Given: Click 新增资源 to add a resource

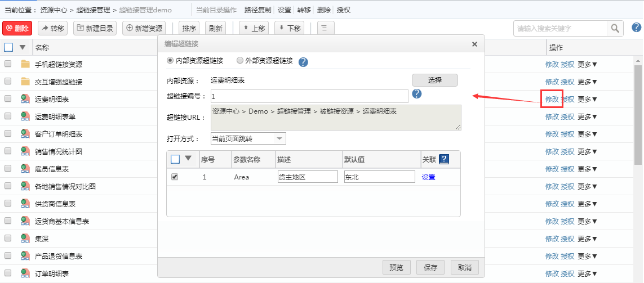Looking at the screenshot, I should pyautogui.click(x=144, y=28).
